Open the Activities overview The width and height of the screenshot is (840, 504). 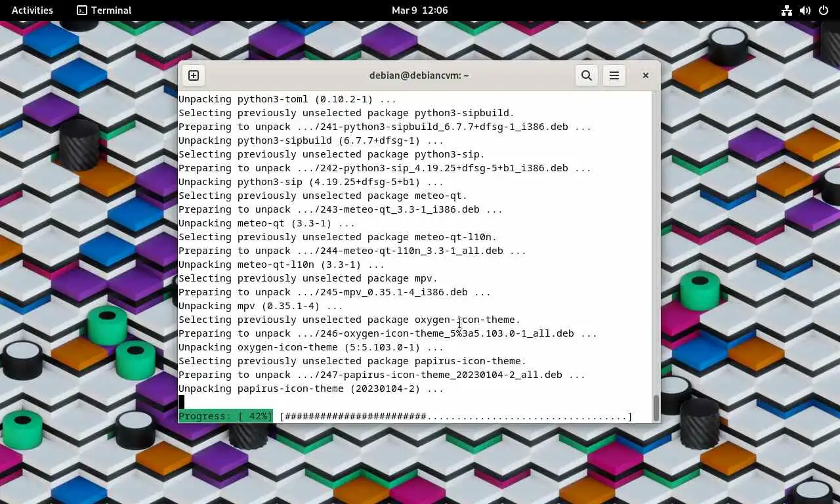pyautogui.click(x=32, y=10)
